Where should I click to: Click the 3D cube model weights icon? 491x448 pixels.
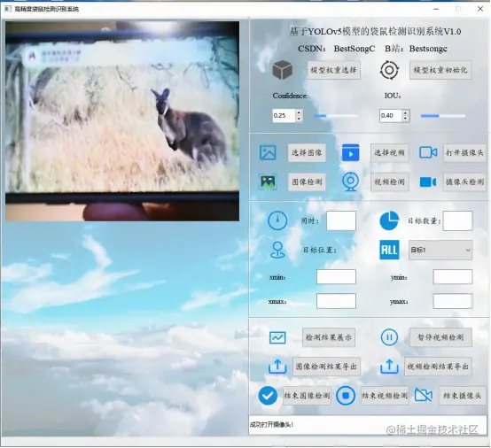(x=283, y=69)
